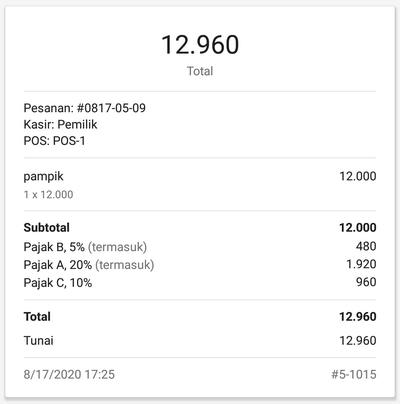Click the bold Total label near bottom
This screenshot has width=400, height=404.
[x=37, y=316]
